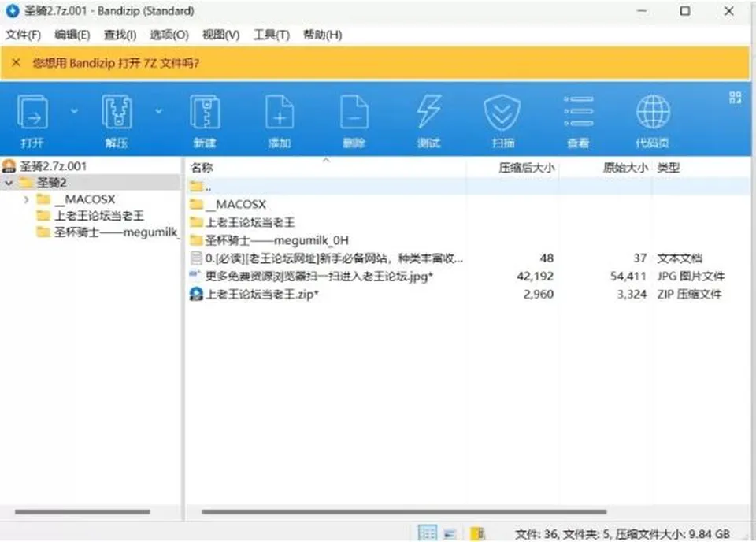Screen dimensions: 756x542
Task: Click the 'Bandizip 打开 7Z 文件吗?' prompt link
Action: point(134,63)
